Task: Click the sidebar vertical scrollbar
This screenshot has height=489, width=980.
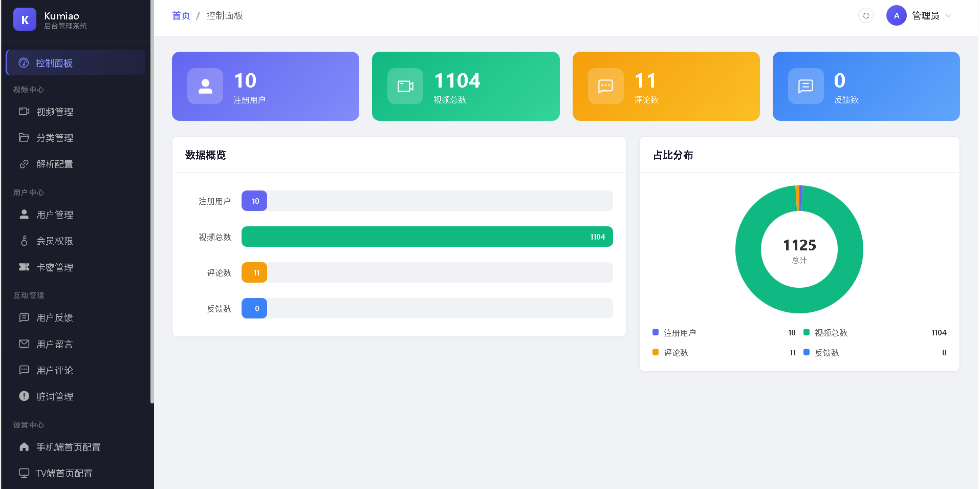Action: (152, 202)
